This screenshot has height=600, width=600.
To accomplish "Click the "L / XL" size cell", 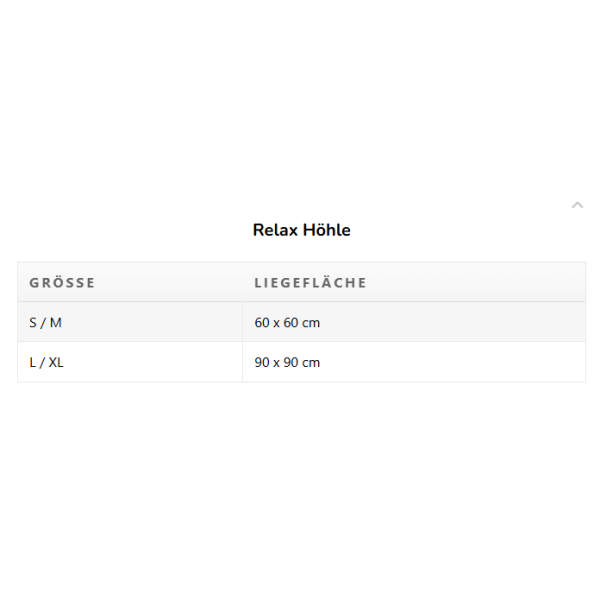I will coord(46,362).
